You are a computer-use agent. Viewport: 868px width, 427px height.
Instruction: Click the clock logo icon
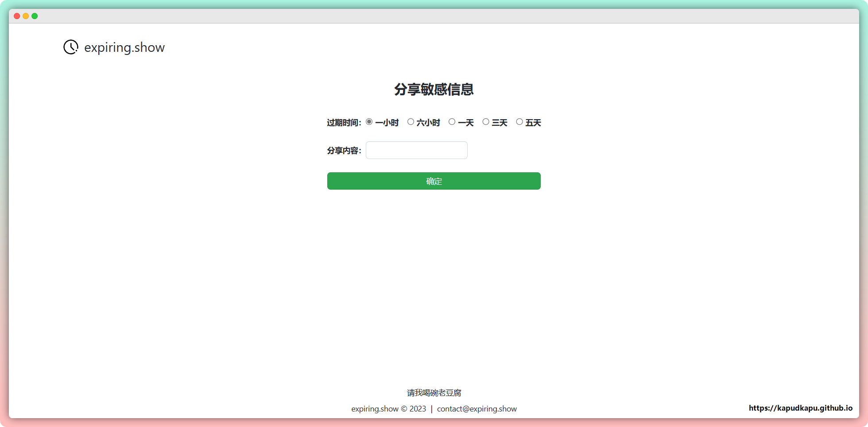pyautogui.click(x=71, y=47)
